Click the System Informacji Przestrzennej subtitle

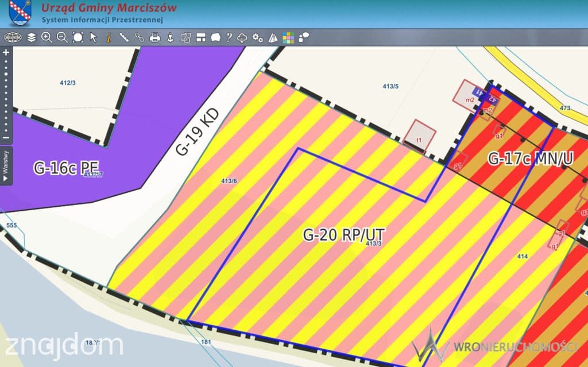[x=102, y=20]
